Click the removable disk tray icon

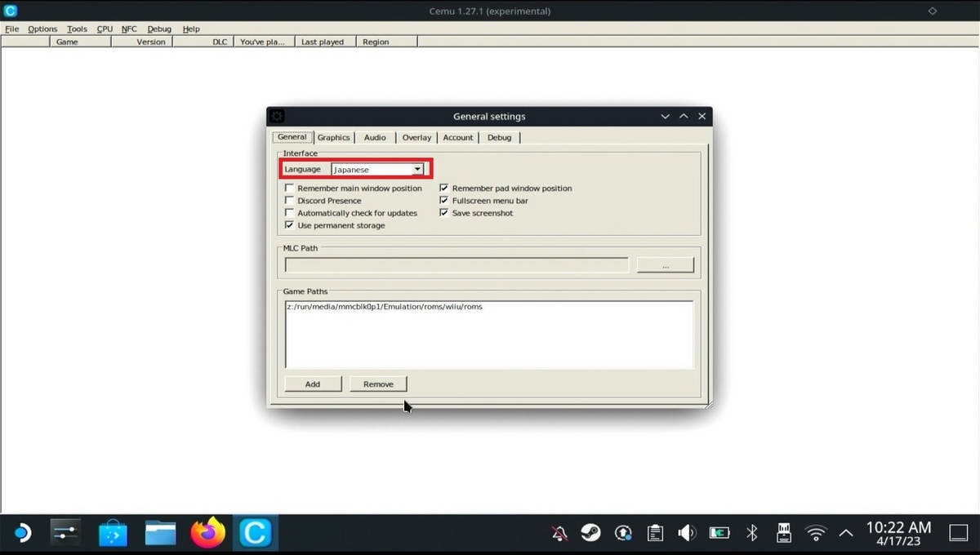783,534
